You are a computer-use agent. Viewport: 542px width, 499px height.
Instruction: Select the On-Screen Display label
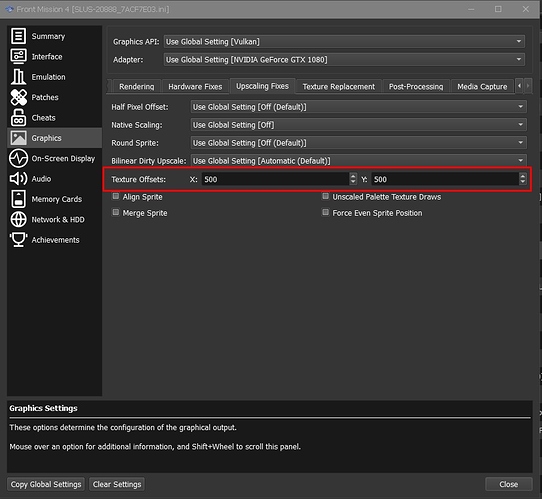63,159
